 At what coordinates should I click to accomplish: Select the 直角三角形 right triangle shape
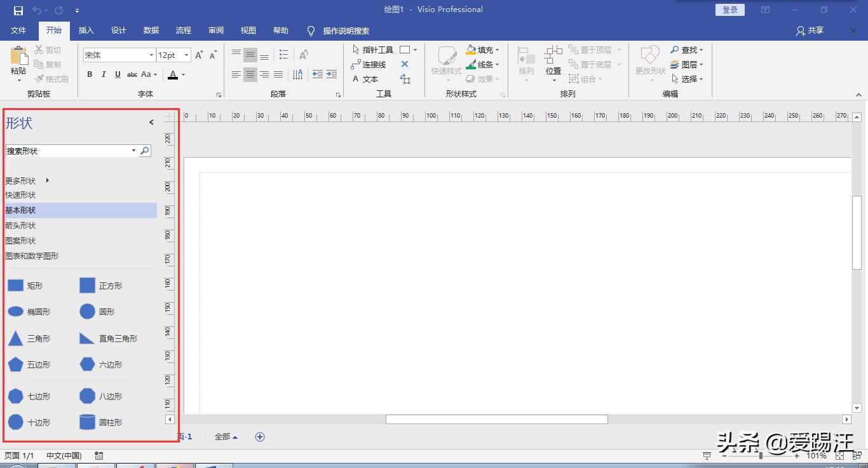click(108, 338)
